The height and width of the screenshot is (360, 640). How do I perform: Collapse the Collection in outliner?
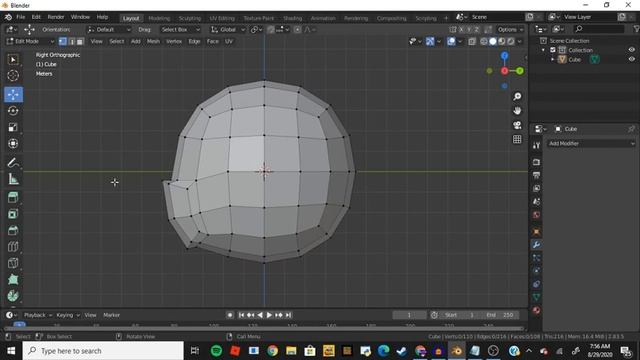coord(543,50)
